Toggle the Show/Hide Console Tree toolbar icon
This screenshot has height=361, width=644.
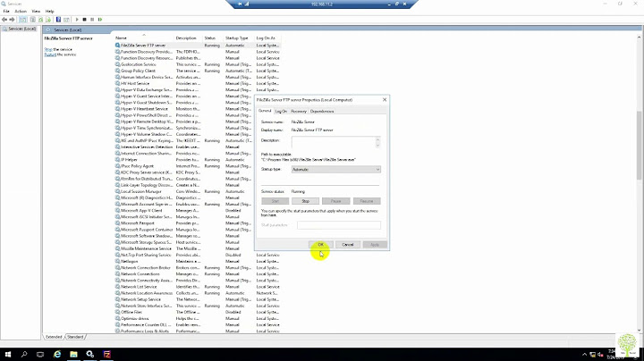23,20
